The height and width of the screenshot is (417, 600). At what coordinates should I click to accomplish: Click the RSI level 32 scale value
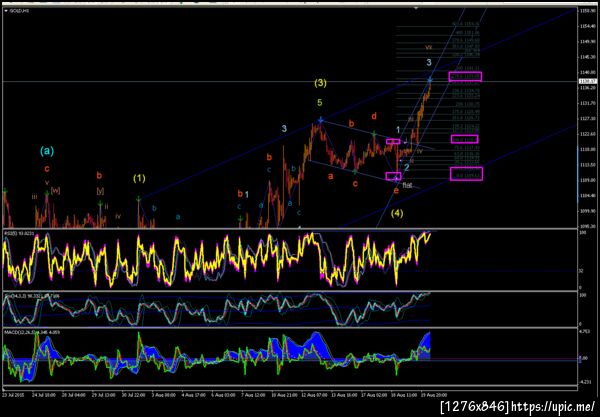(581, 271)
